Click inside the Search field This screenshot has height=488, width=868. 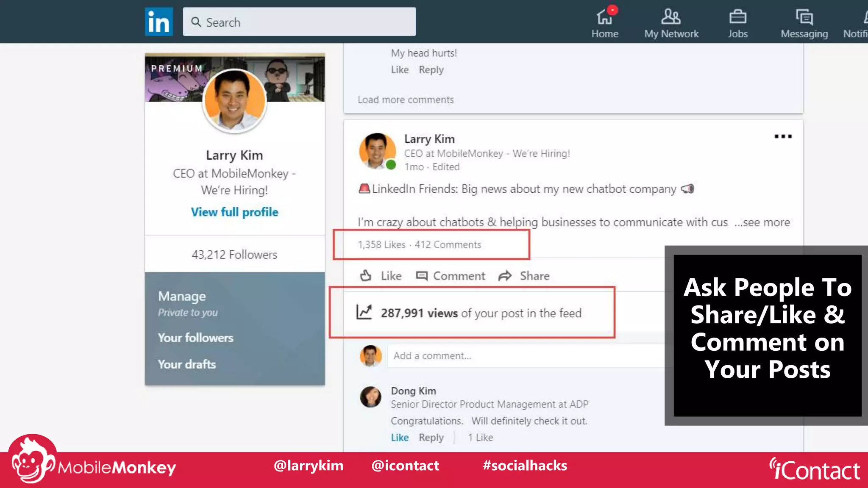(x=299, y=22)
